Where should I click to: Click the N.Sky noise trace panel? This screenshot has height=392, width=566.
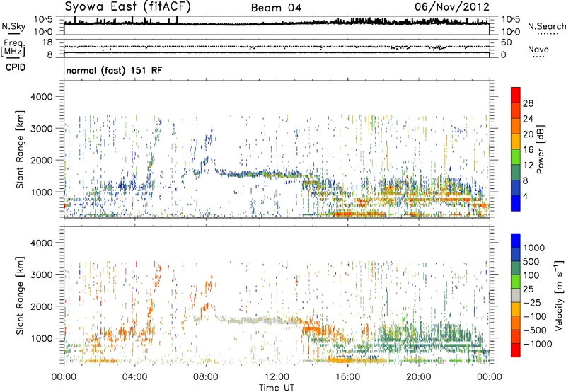(277, 25)
